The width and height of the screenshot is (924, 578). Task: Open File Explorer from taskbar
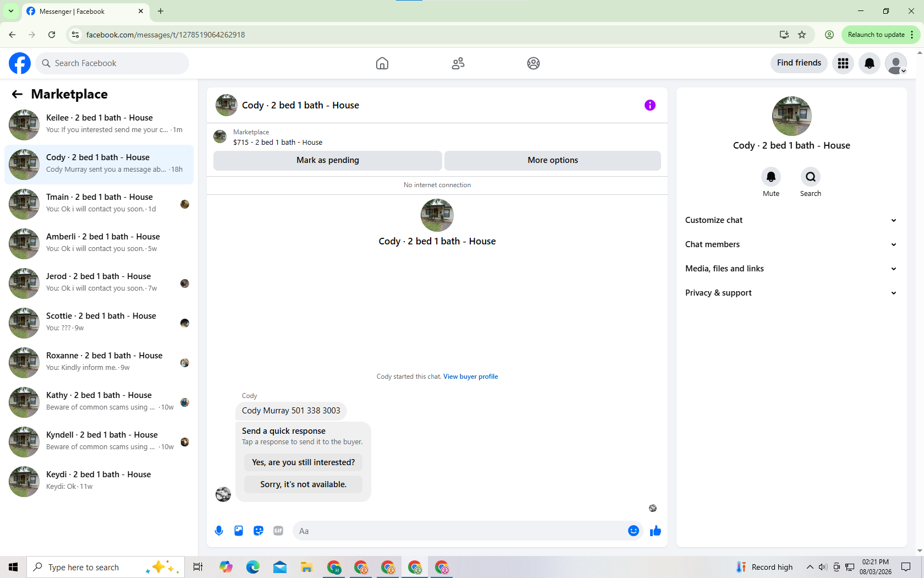coord(306,567)
